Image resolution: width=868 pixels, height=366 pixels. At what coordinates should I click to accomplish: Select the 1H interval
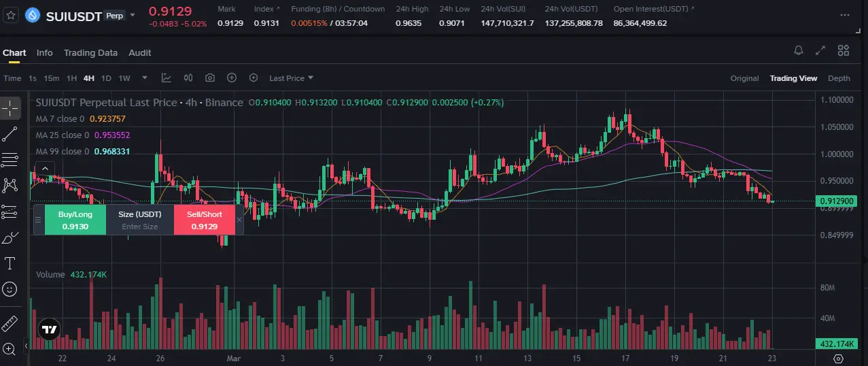tap(72, 78)
